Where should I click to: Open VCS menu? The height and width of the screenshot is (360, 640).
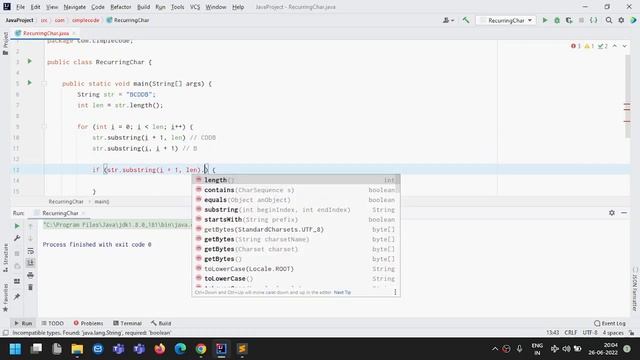click(x=195, y=7)
